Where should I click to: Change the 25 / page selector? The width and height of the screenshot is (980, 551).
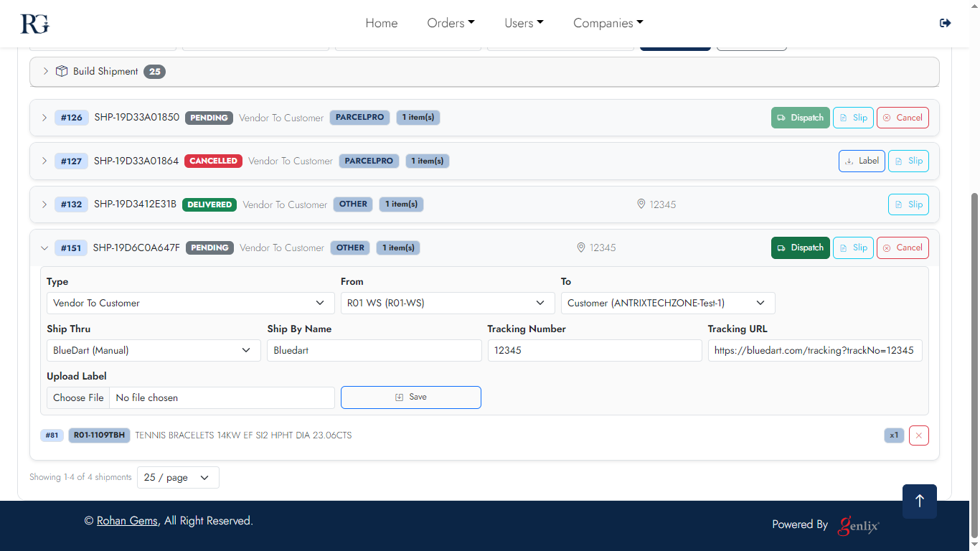coord(178,478)
